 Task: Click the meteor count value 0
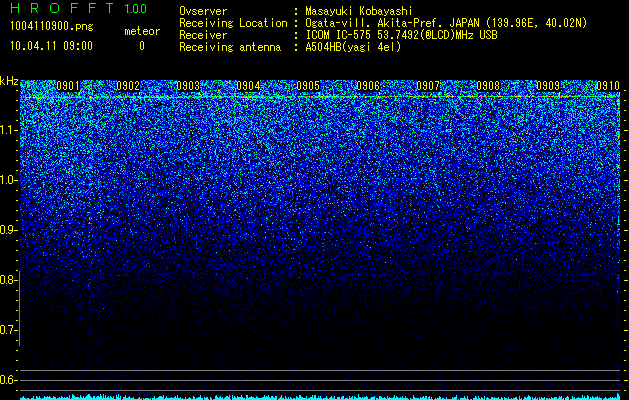point(142,46)
